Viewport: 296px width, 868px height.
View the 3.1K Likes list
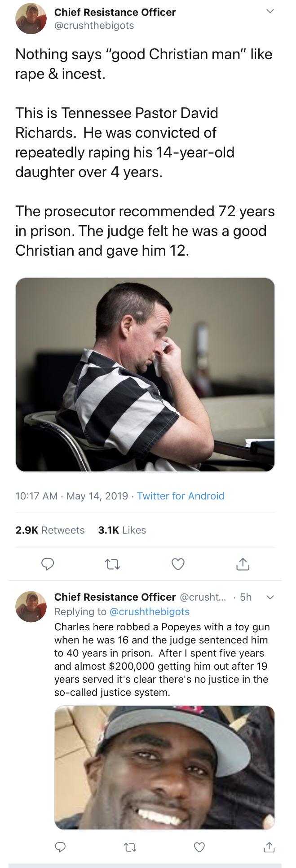[x=122, y=530]
